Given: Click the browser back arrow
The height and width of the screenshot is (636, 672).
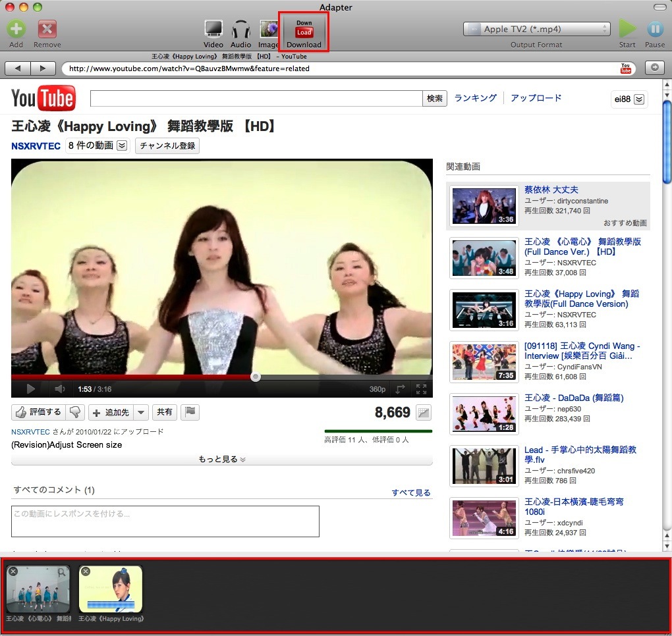Looking at the screenshot, I should coord(18,68).
